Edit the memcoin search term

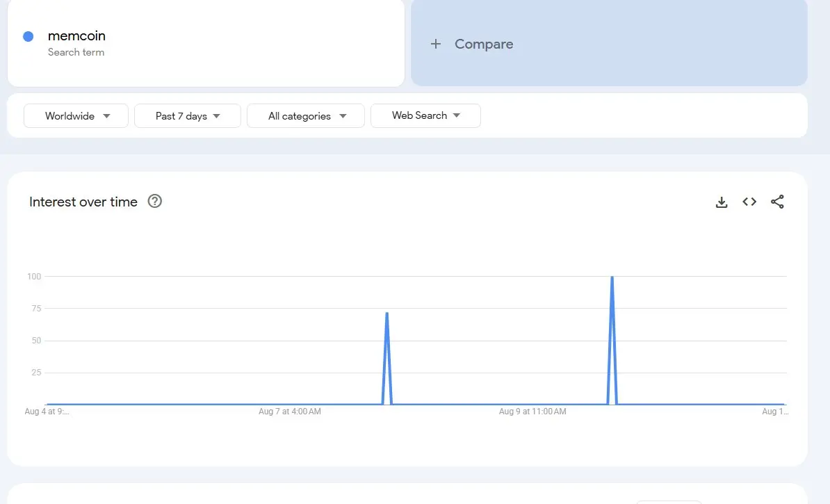point(76,36)
